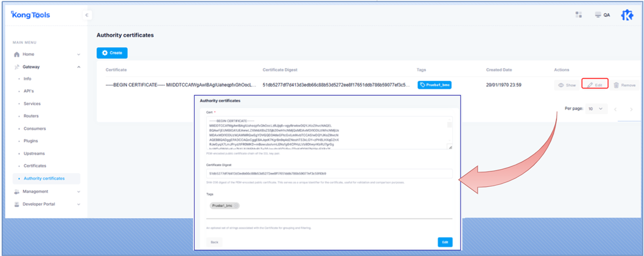644x256 pixels.
Task: Click the QA environment monitor icon
Action: (x=597, y=15)
